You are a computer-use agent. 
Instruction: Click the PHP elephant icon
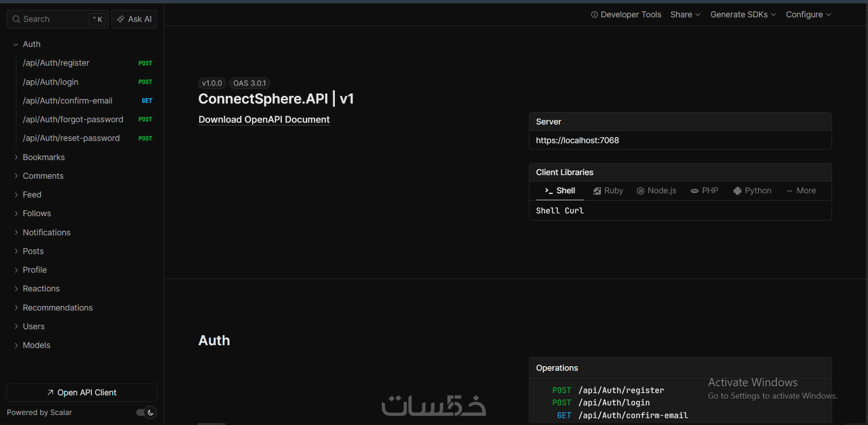[x=694, y=191]
